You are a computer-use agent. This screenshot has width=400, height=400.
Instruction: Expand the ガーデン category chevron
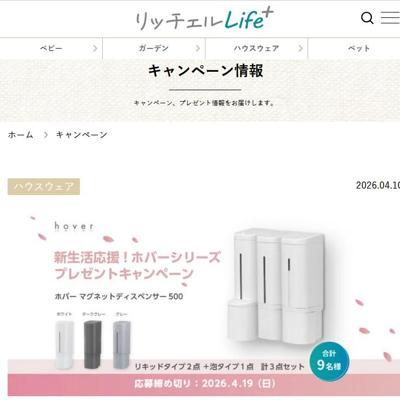click(198, 49)
